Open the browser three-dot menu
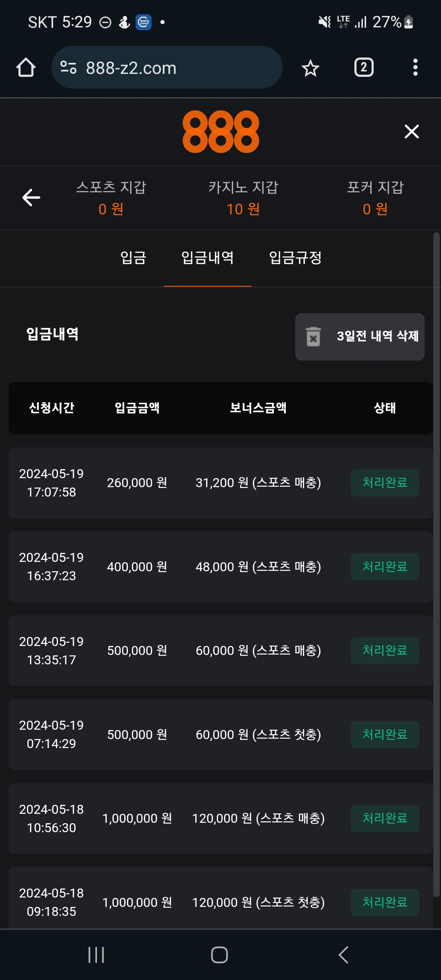This screenshot has width=441, height=980. point(415,67)
